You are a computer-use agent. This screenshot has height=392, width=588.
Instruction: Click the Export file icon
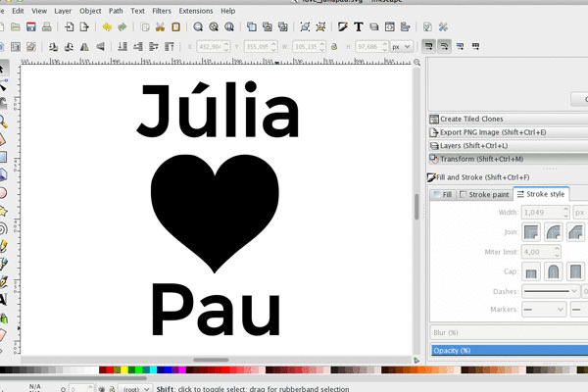(x=84, y=27)
